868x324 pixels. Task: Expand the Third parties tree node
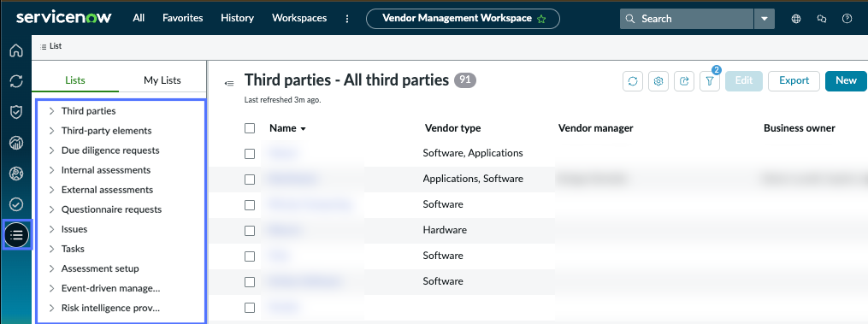pos(51,111)
